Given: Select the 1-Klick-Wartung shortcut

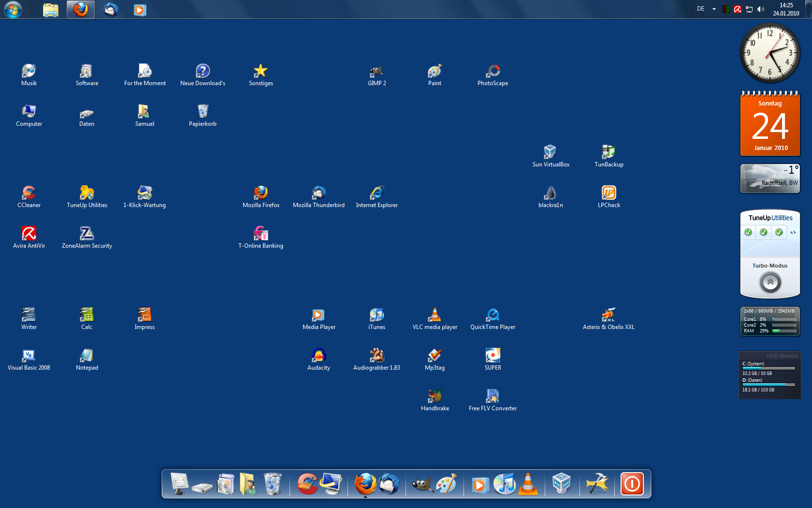Looking at the screenshot, I should pyautogui.click(x=145, y=197).
